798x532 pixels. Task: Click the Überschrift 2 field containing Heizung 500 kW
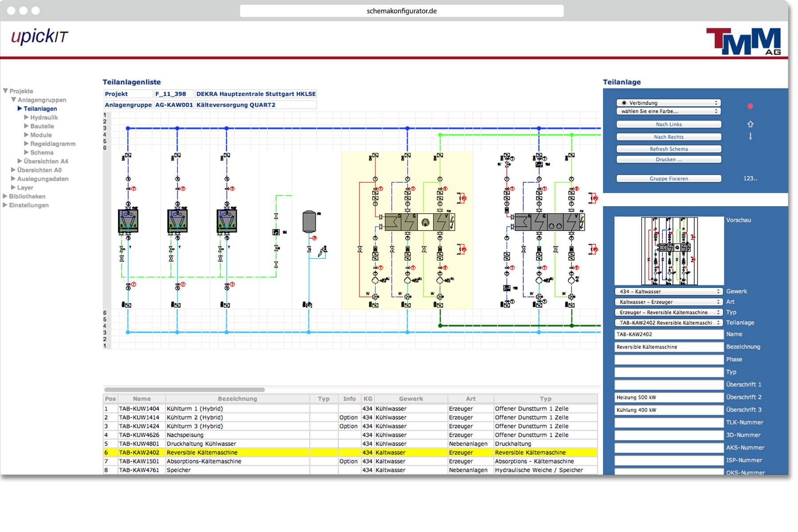coord(669,397)
